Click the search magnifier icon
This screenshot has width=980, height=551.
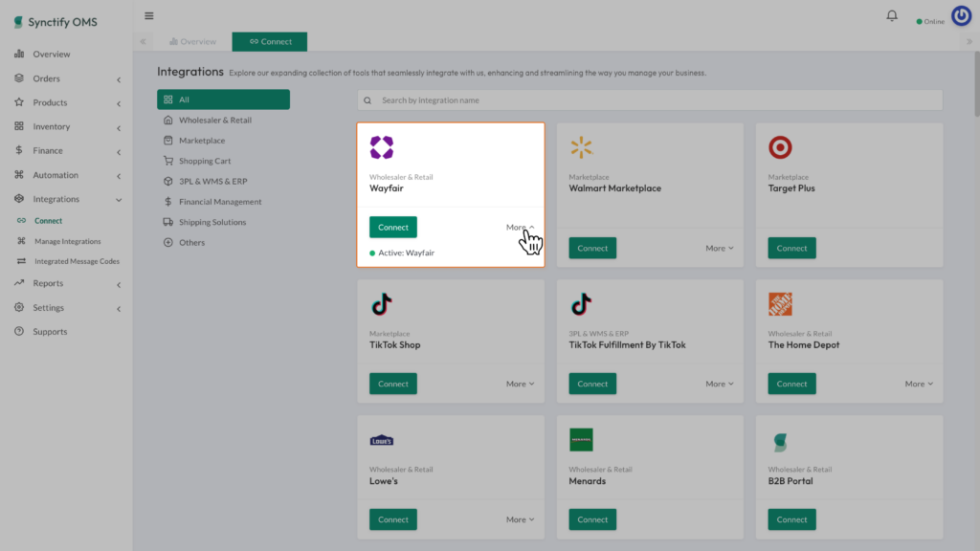tap(367, 99)
